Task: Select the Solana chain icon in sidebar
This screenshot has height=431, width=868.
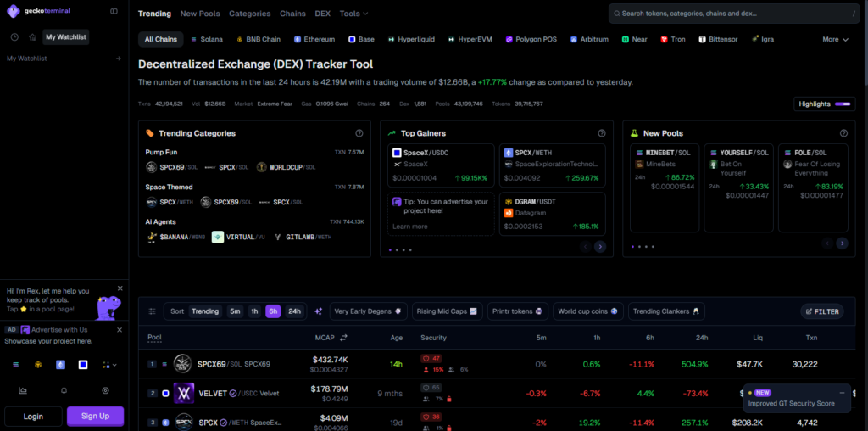Action: tap(15, 365)
